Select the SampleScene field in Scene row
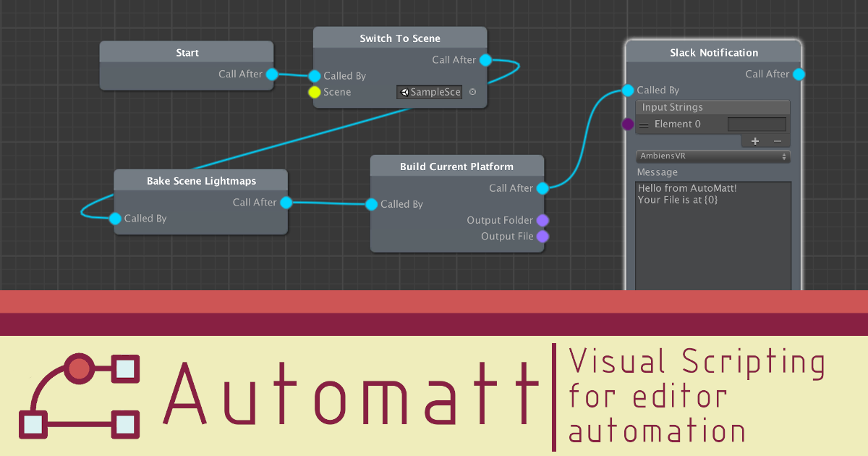Screen dimensions: 868x456 coord(429,92)
